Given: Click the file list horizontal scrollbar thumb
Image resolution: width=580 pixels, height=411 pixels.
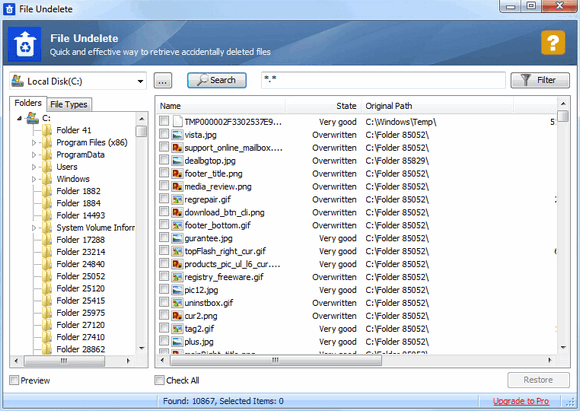Looking at the screenshot, I should [x=276, y=360].
